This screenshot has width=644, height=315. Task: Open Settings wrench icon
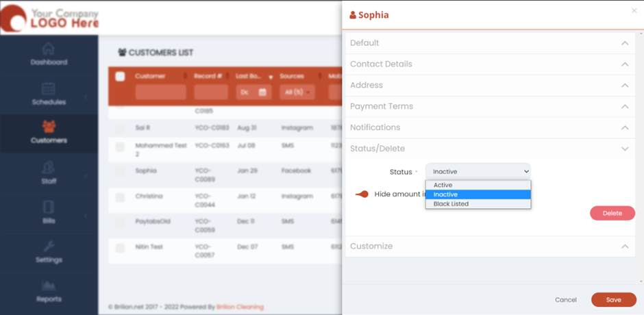[x=49, y=246]
